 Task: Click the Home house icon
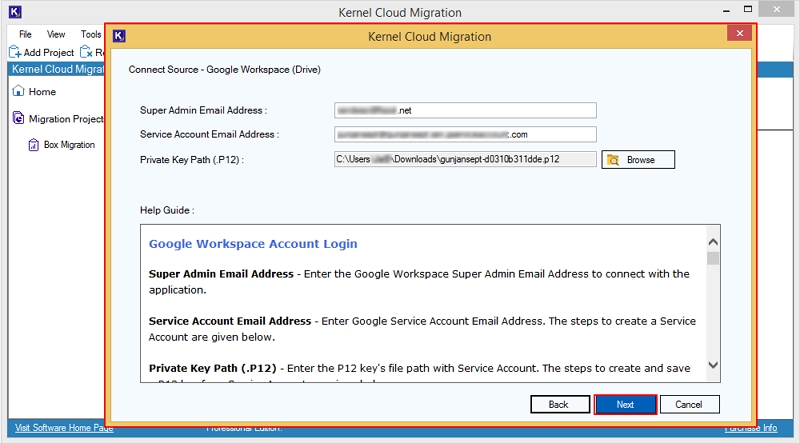click(18, 91)
